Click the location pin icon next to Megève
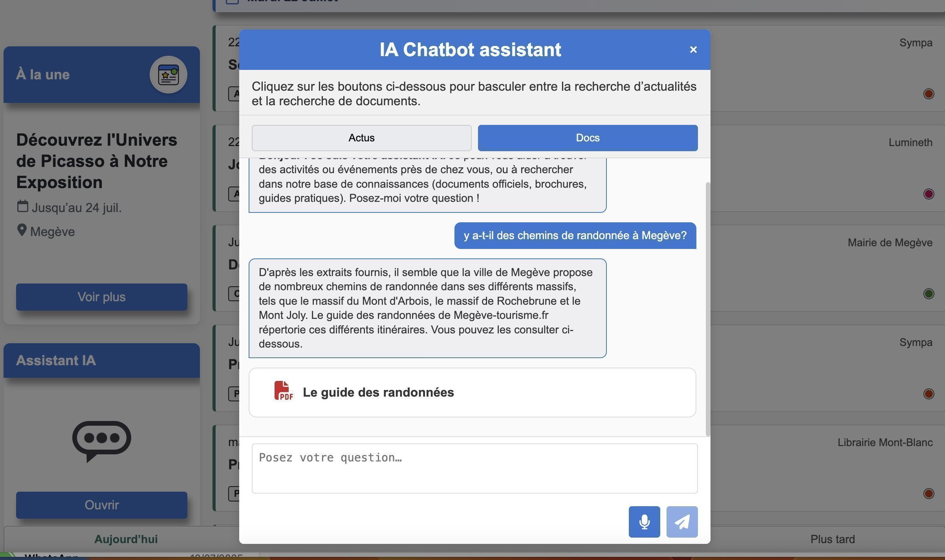 click(22, 229)
